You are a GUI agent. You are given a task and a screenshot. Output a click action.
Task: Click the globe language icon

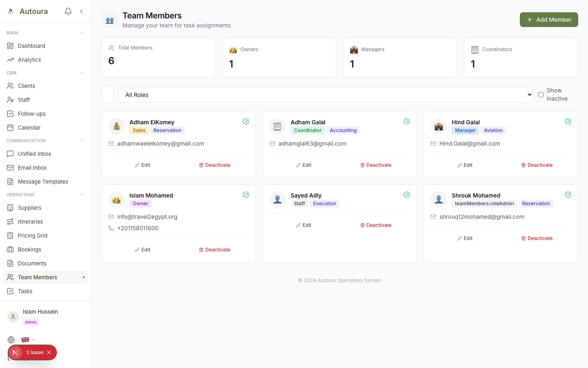pyautogui.click(x=11, y=340)
